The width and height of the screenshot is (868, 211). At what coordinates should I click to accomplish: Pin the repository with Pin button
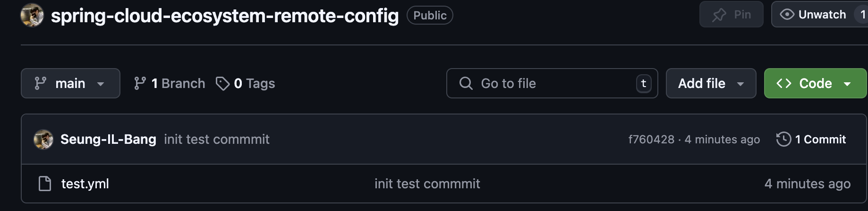(731, 15)
